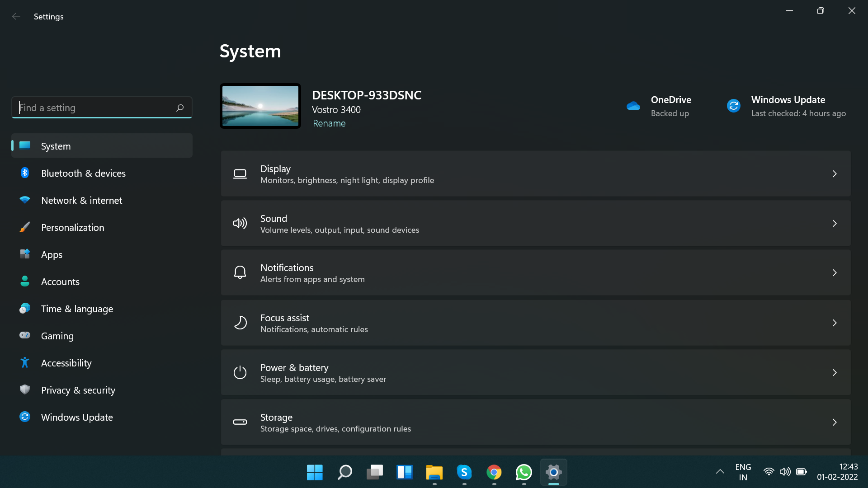The width and height of the screenshot is (868, 488).
Task: Click the Accessibility figure icon
Action: tap(25, 362)
